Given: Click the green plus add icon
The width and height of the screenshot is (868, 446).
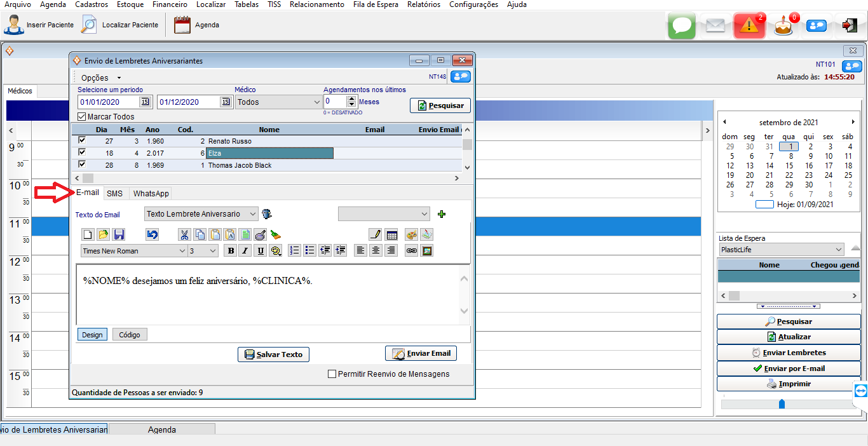Looking at the screenshot, I should 442,214.
